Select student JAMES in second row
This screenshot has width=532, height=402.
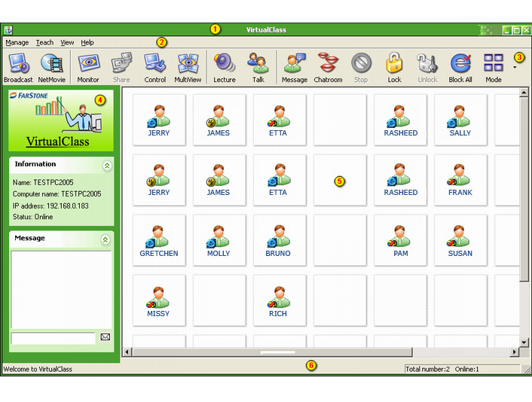coord(219,180)
